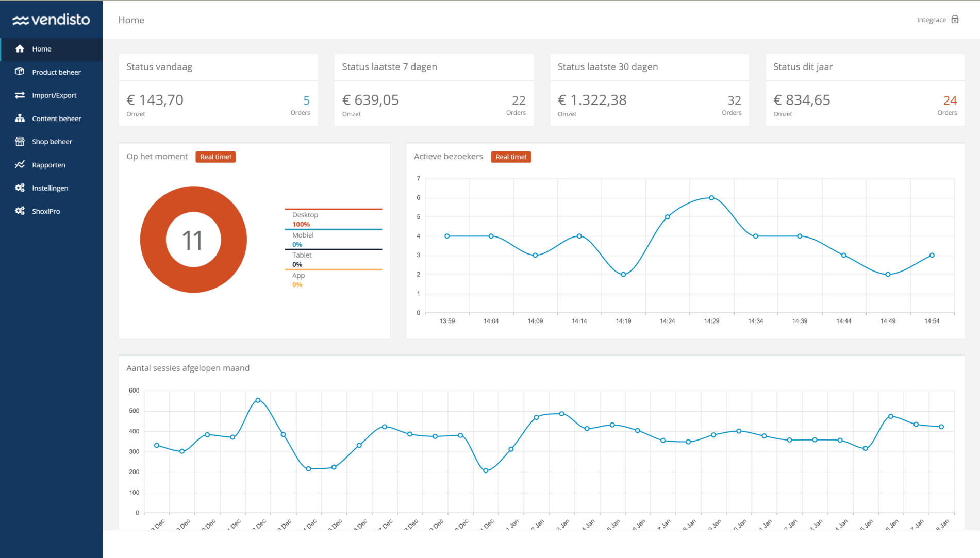Viewport: 980px width, 558px height.
Task: Click the 13:59 data point on visitors chart
Action: click(447, 236)
